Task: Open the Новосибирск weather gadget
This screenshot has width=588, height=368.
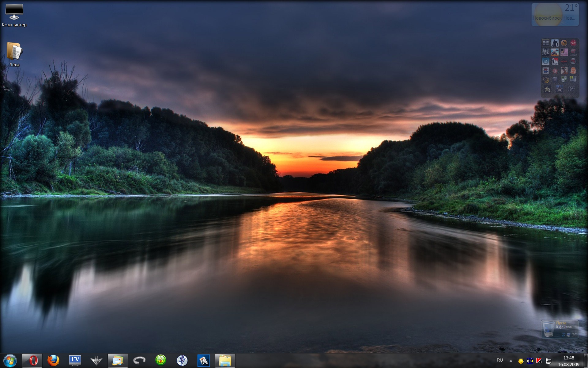Action: 555,14
